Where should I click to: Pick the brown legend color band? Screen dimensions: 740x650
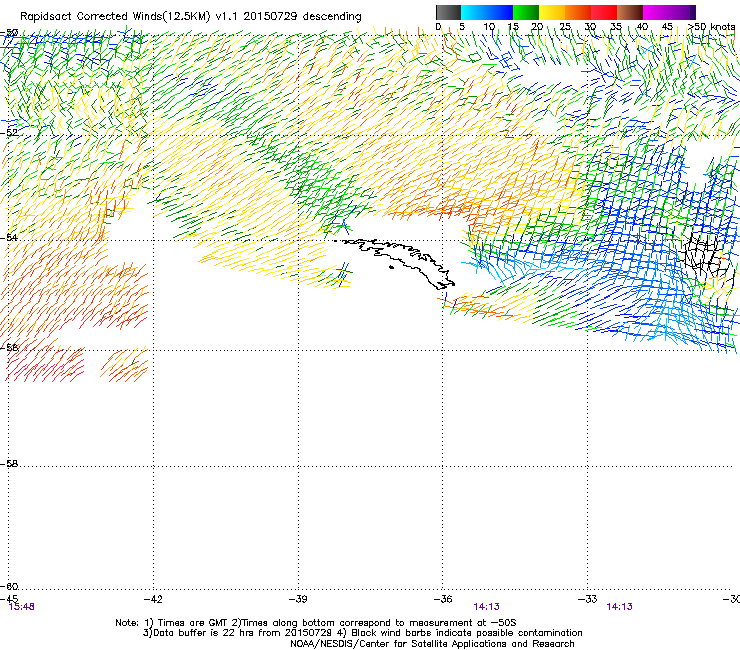click(x=630, y=12)
